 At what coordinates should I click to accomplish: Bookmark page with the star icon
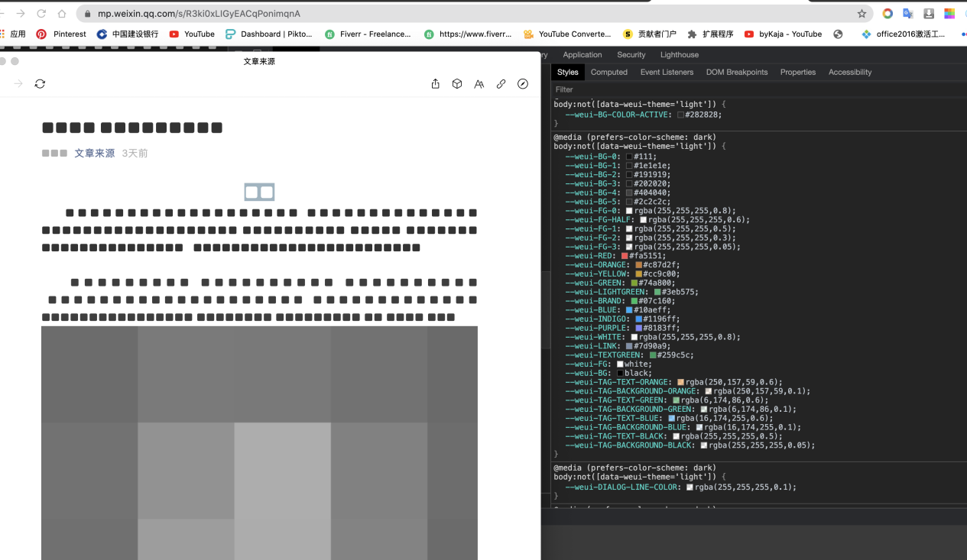(x=862, y=14)
